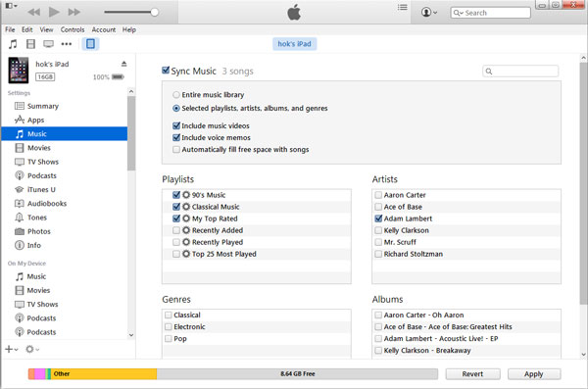588x389 pixels.
Task: Click the Previous track button
Action: 33,12
